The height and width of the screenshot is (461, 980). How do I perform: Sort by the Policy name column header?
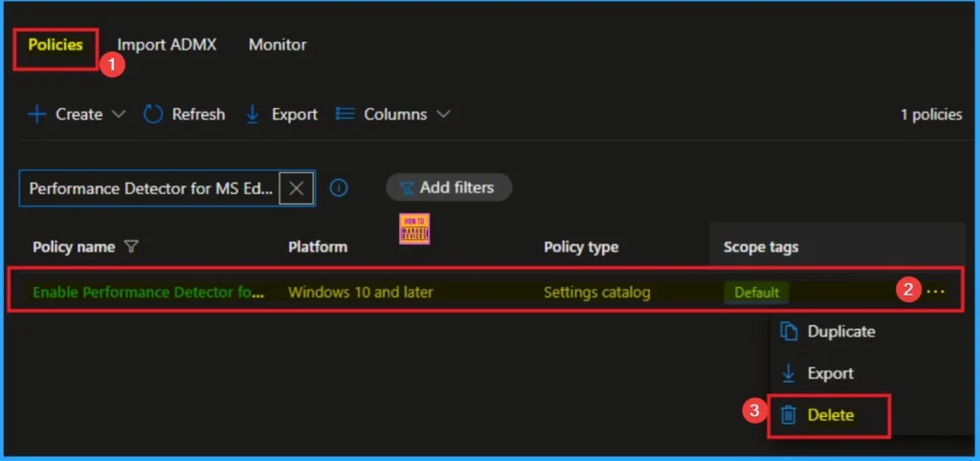(74, 247)
